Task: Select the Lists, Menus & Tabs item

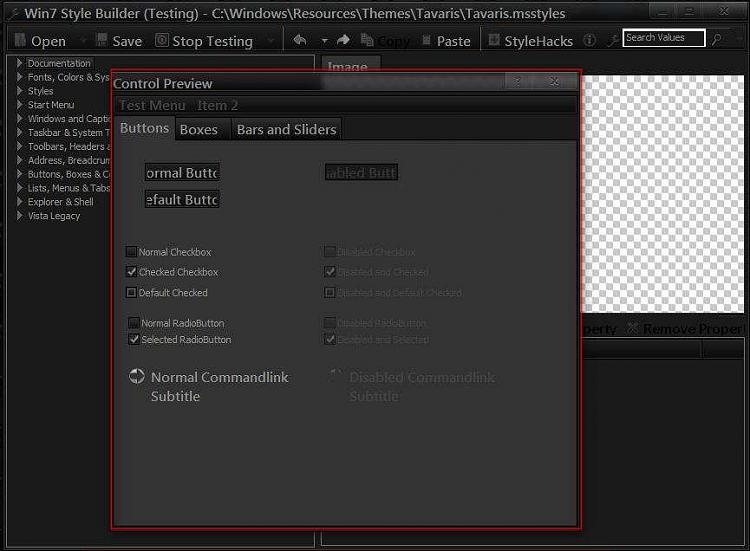Action: point(69,187)
